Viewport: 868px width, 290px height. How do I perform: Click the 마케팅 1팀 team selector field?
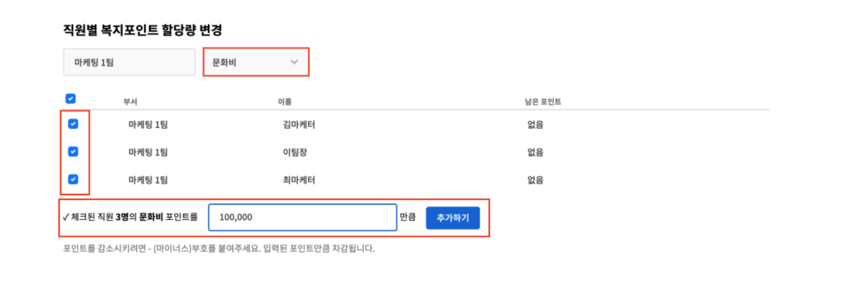[x=129, y=62]
